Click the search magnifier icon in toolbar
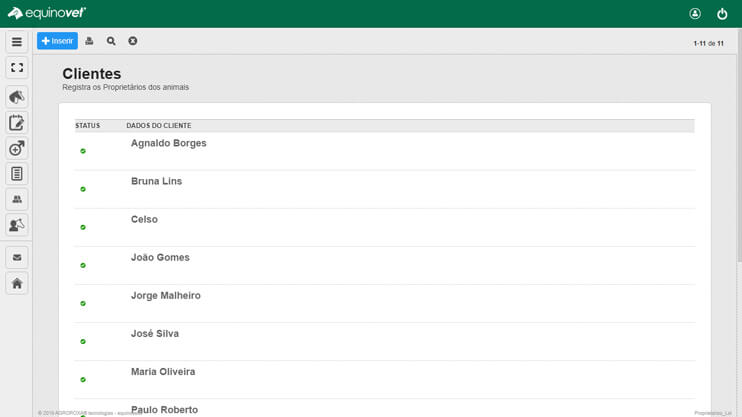This screenshot has width=742, height=417. click(x=111, y=41)
